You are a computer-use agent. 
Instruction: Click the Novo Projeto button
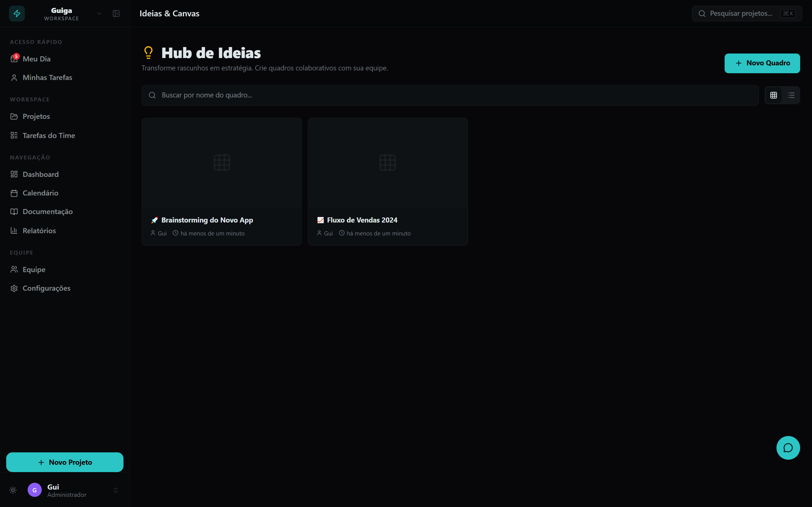(64, 462)
